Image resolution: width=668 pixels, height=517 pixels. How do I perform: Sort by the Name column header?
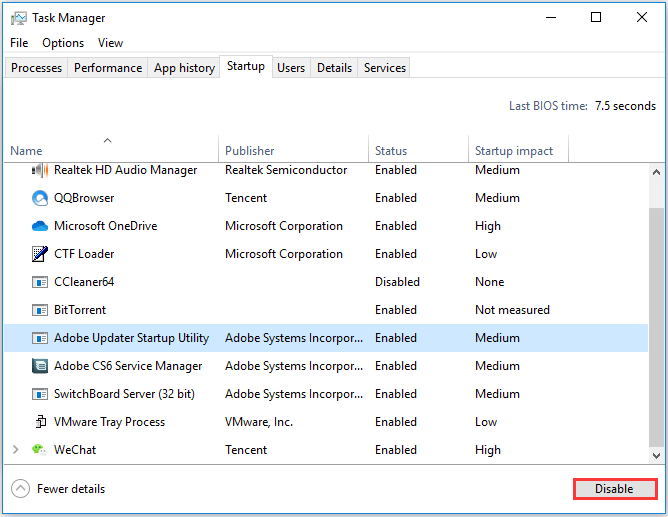[111, 149]
